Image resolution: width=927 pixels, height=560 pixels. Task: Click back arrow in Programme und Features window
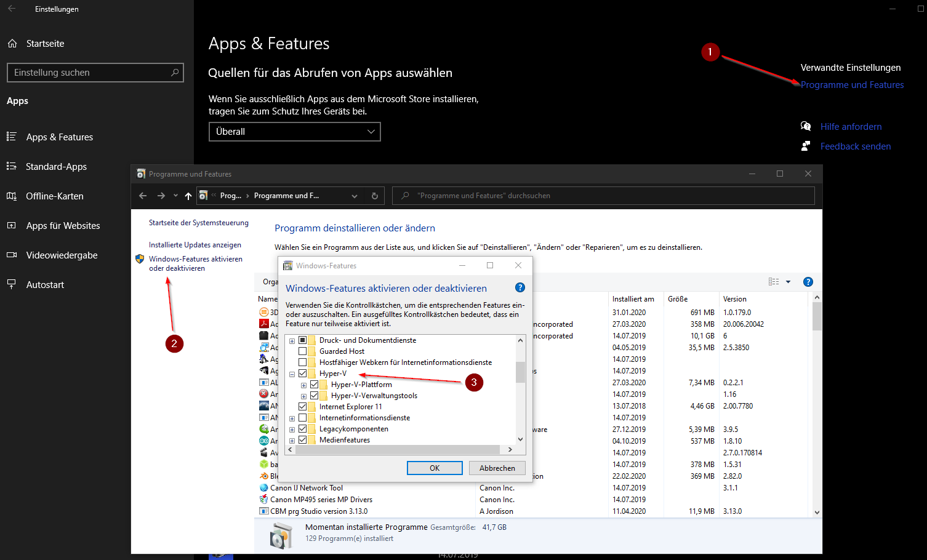point(143,196)
